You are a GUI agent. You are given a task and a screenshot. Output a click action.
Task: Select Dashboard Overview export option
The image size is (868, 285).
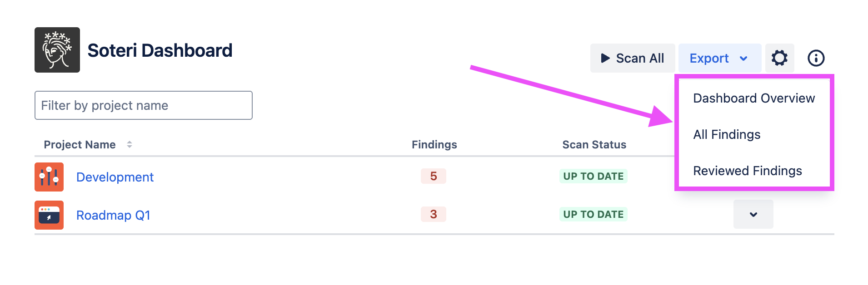[754, 98]
